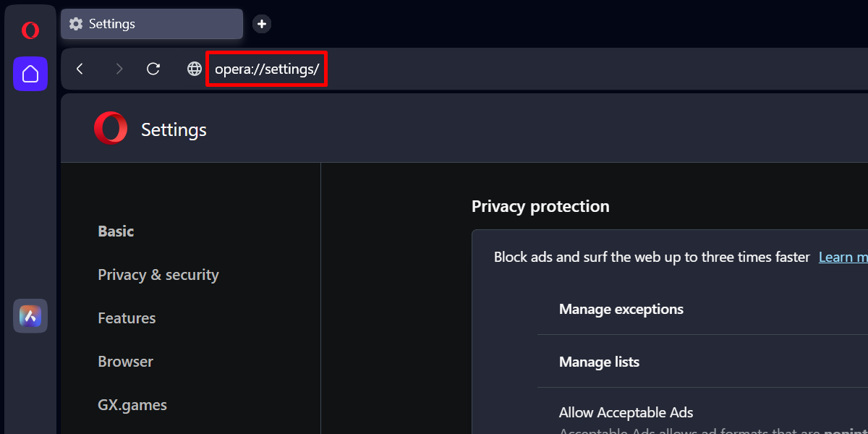
Task: Click the back navigation arrow
Action: coord(80,68)
